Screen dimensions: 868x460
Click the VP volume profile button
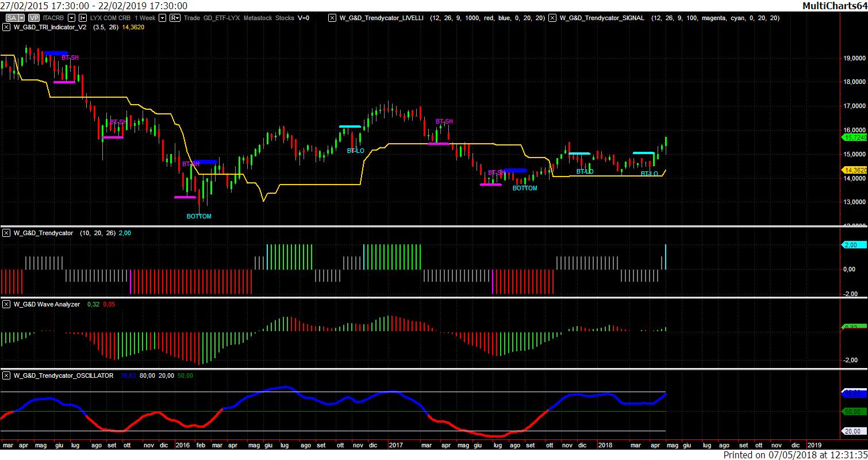pos(33,18)
